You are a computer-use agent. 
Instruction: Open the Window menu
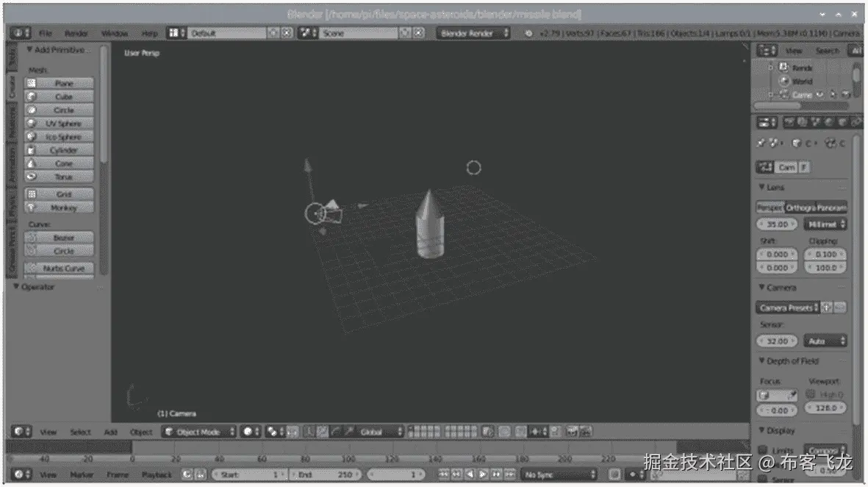pyautogui.click(x=114, y=33)
